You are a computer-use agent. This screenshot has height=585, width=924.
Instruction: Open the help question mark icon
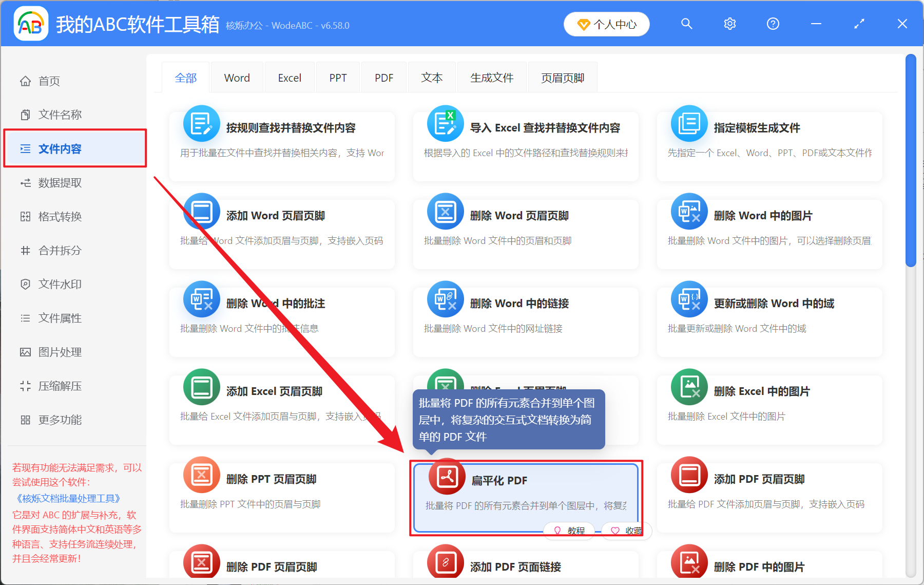pyautogui.click(x=773, y=24)
